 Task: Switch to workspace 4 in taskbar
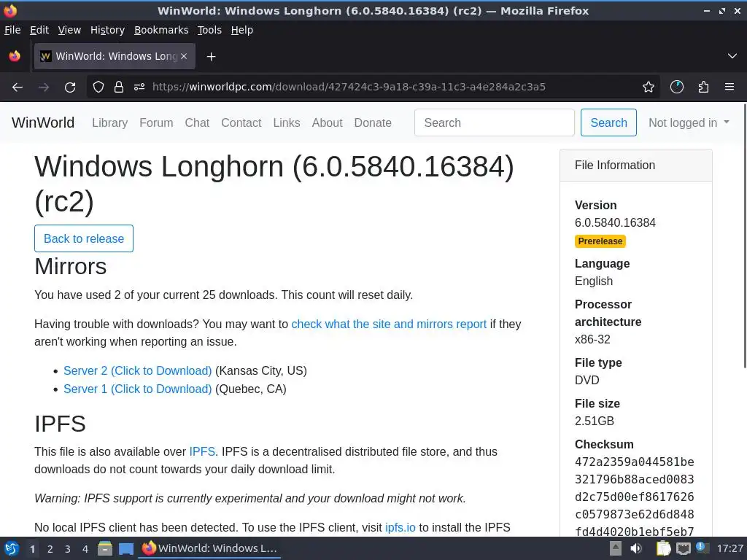coord(85,549)
